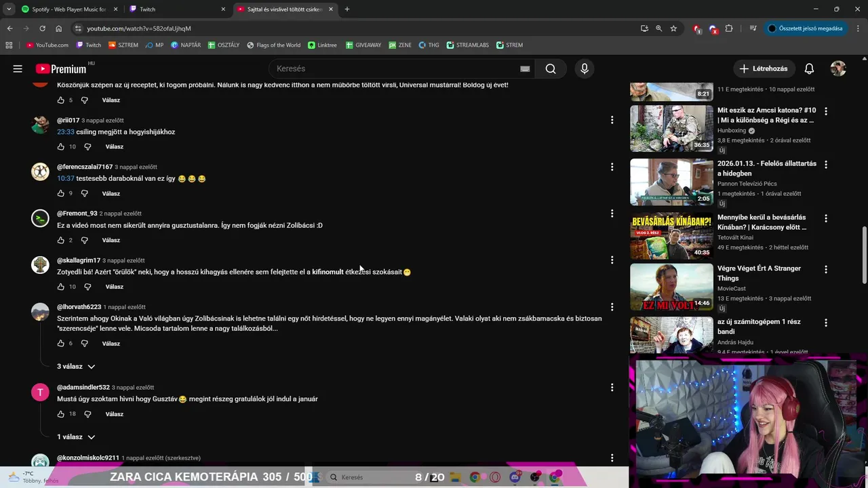Open Flags of the World bookmark
The width and height of the screenshot is (868, 488).
tap(273, 45)
